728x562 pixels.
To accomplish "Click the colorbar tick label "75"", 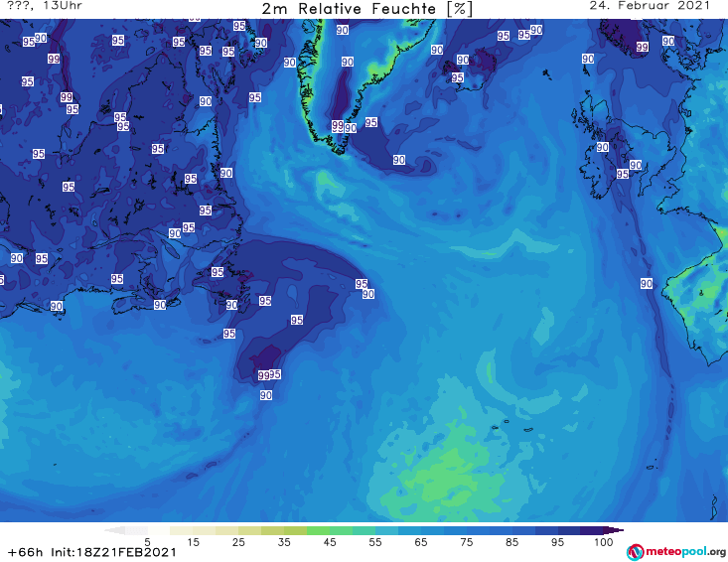I will (467, 542).
